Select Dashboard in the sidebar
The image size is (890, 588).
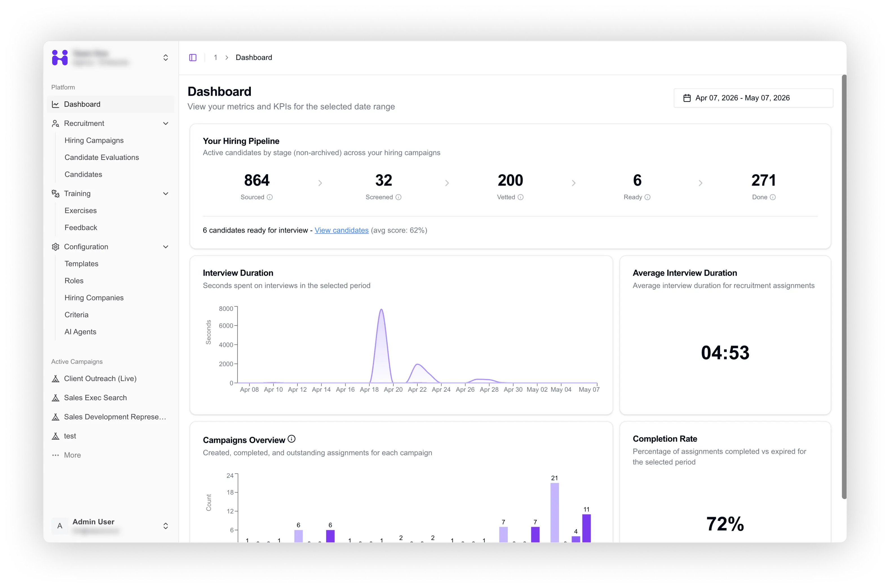tap(111, 104)
